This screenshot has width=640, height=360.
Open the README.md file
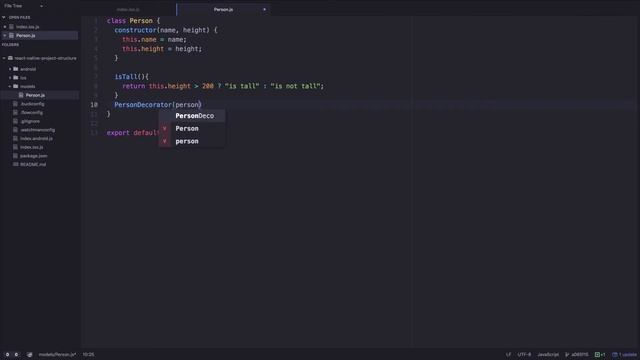[33, 164]
